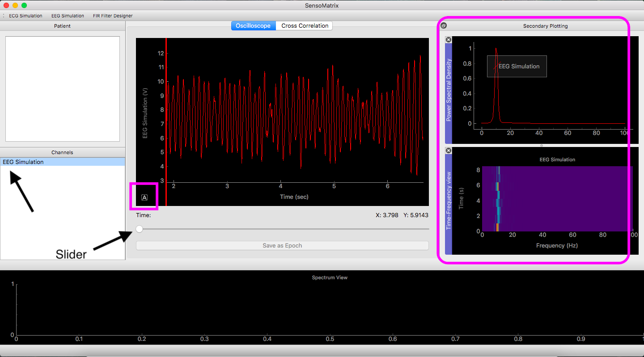Switch to the Oscilloscope tab
The height and width of the screenshot is (357, 644).
coord(253,26)
